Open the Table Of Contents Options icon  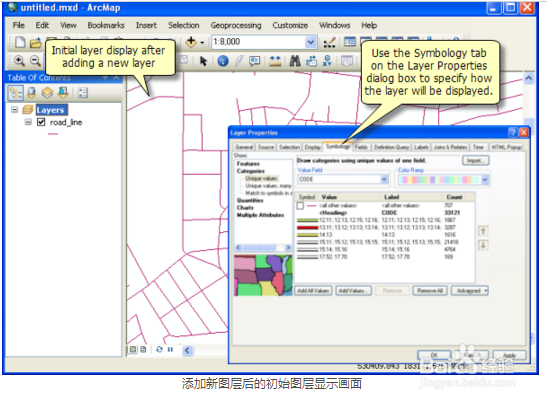[83, 93]
